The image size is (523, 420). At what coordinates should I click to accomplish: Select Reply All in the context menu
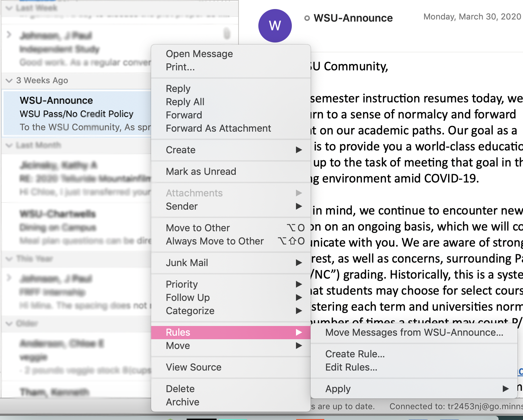coord(185,102)
